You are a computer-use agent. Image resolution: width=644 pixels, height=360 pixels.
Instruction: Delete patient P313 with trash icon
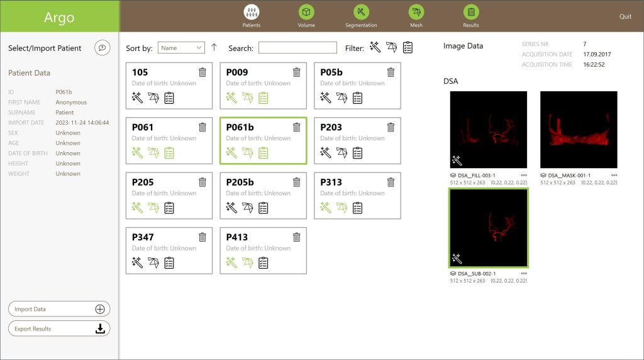391,182
